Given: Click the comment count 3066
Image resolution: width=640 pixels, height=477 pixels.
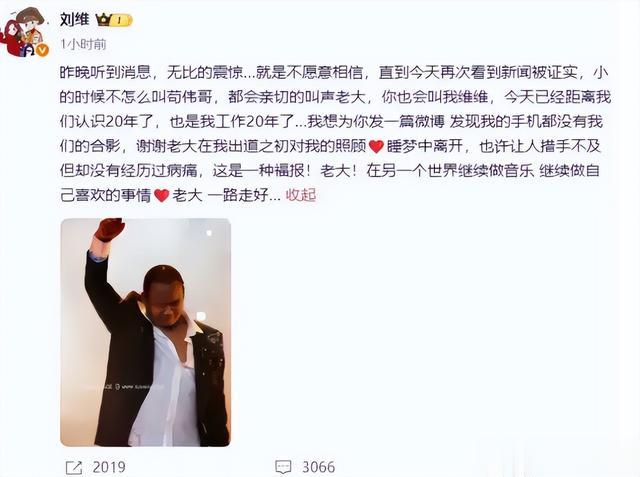Looking at the screenshot, I should coord(318,467).
